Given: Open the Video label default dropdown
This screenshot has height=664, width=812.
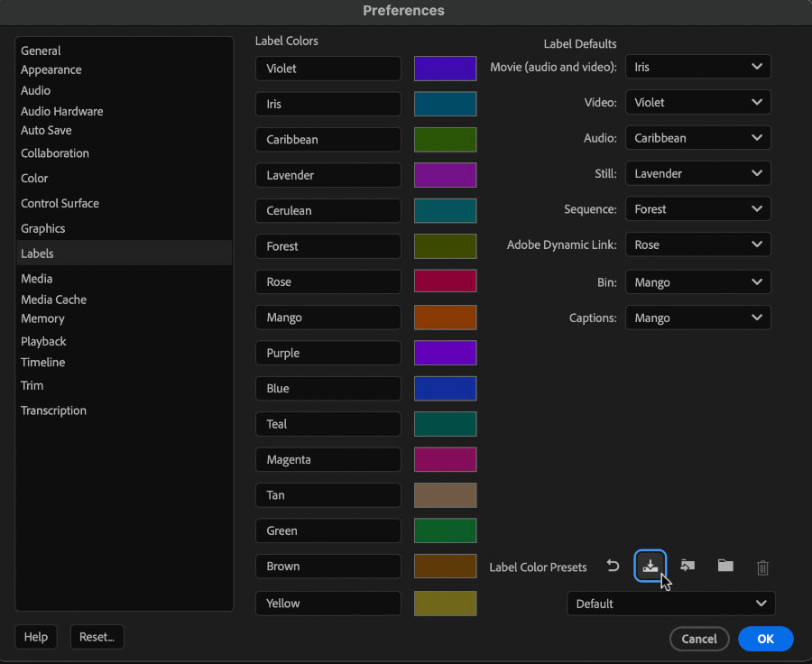Looking at the screenshot, I should pos(698,103).
